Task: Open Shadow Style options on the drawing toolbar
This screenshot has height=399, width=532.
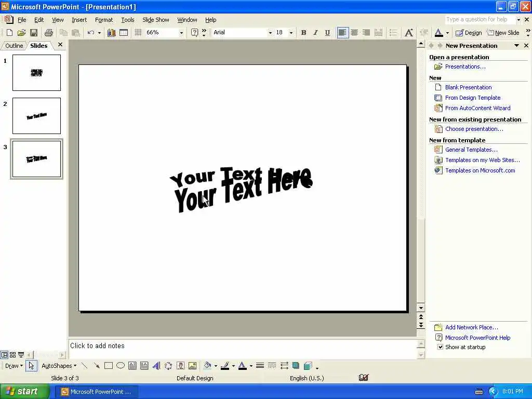Action: point(296,366)
